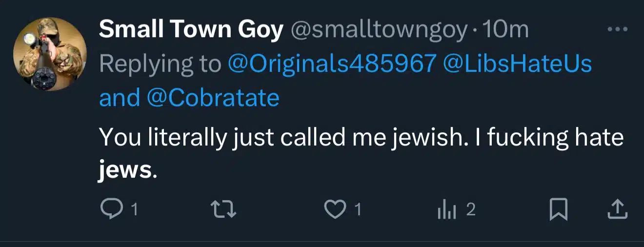
Task: Go to the @Cobratate mention link
Action: click(x=213, y=98)
